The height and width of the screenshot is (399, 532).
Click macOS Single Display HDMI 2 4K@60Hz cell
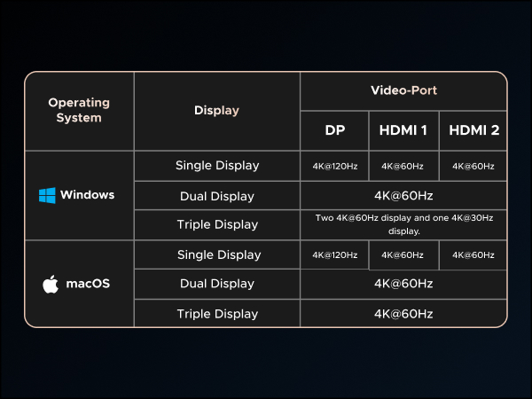[x=473, y=255]
